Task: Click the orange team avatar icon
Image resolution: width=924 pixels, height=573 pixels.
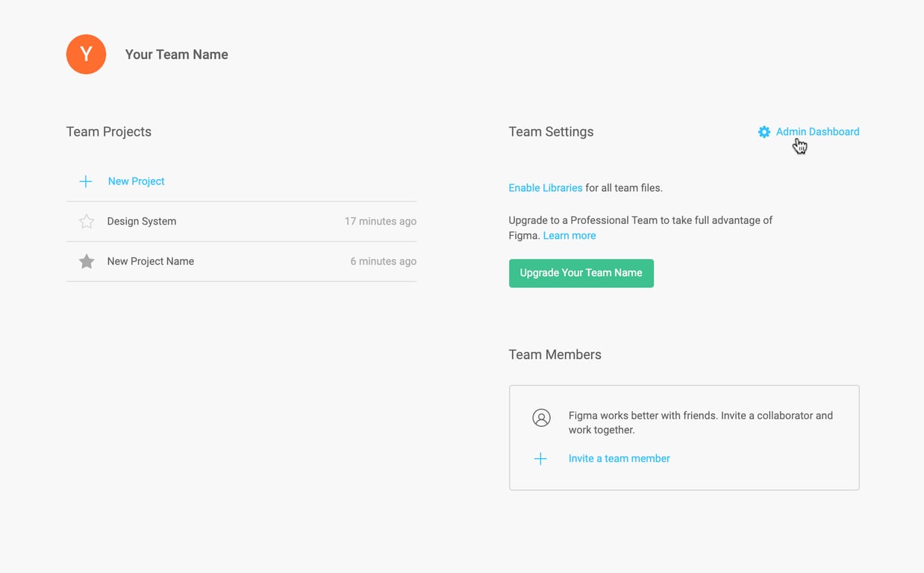Action: (x=86, y=54)
